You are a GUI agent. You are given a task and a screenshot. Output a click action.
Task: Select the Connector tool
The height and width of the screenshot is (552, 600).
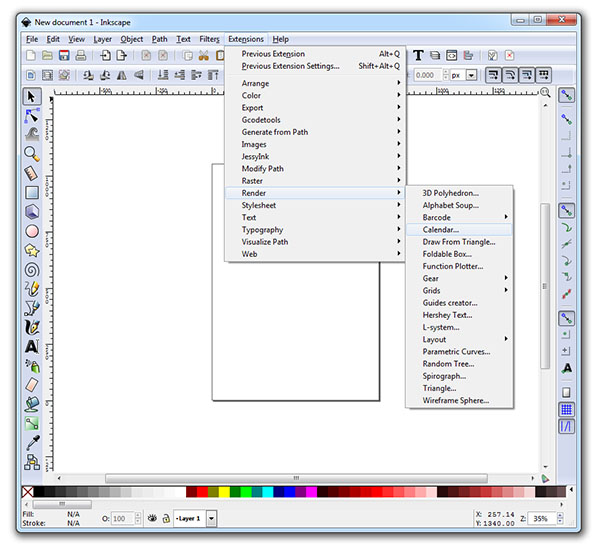32,462
